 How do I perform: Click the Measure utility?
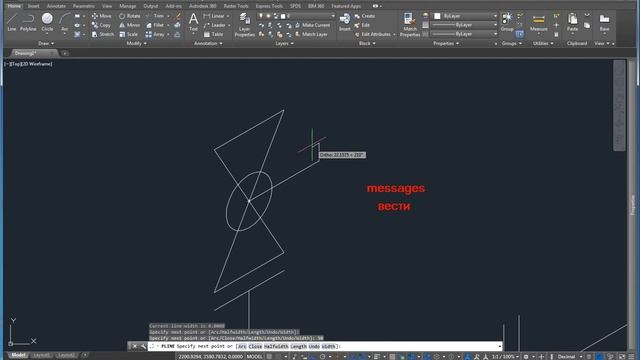539,22
